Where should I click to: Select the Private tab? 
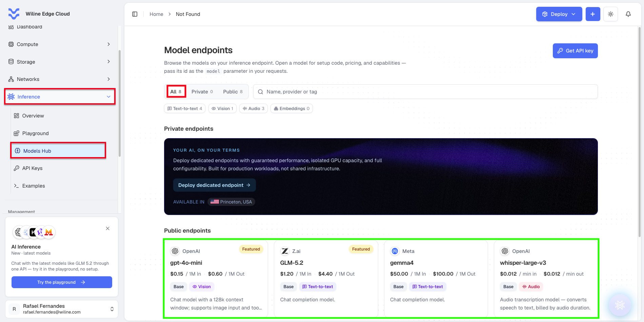click(x=202, y=92)
